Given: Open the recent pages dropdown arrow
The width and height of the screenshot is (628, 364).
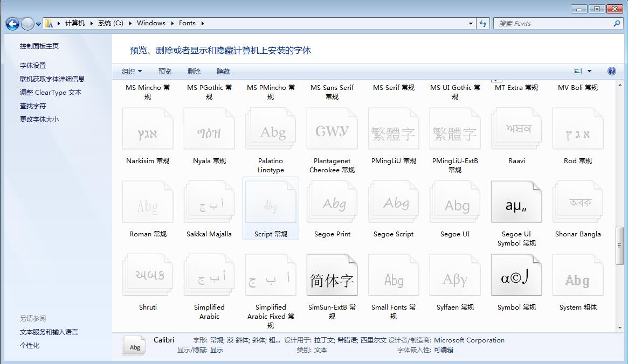Looking at the screenshot, I should [38, 24].
